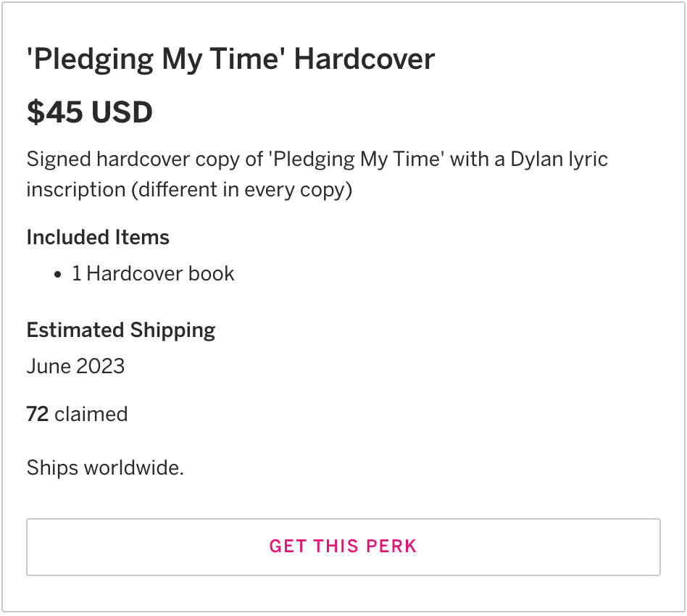Image resolution: width=687 pixels, height=616 pixels.
Task: Click the bold 72 claimed count
Action: click(37, 414)
